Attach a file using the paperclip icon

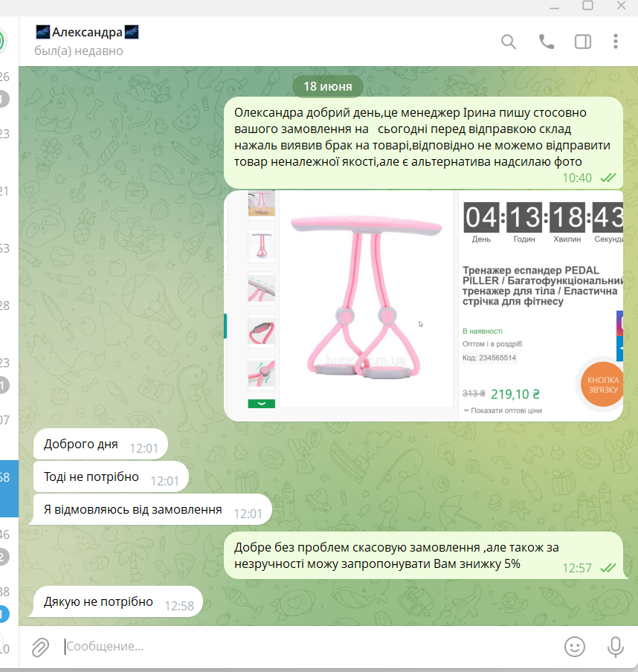pos(40,647)
